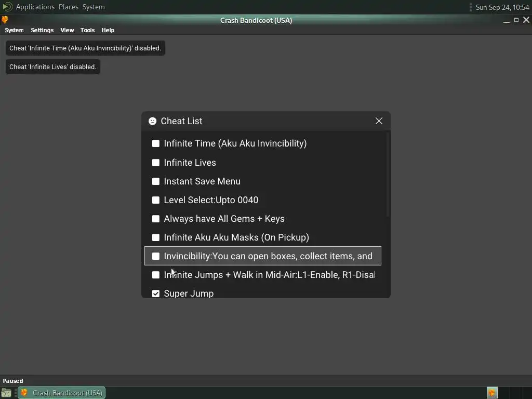Click the Cheat List sad face icon

pyautogui.click(x=152, y=121)
